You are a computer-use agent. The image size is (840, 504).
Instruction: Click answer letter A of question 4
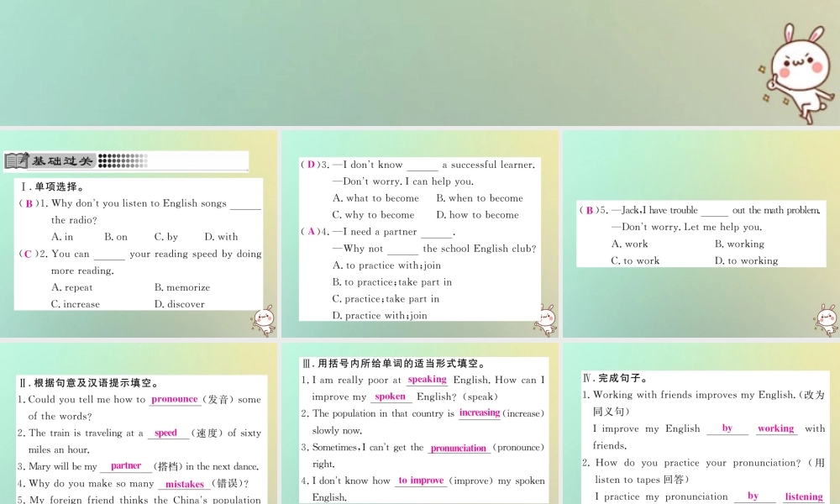312,231
